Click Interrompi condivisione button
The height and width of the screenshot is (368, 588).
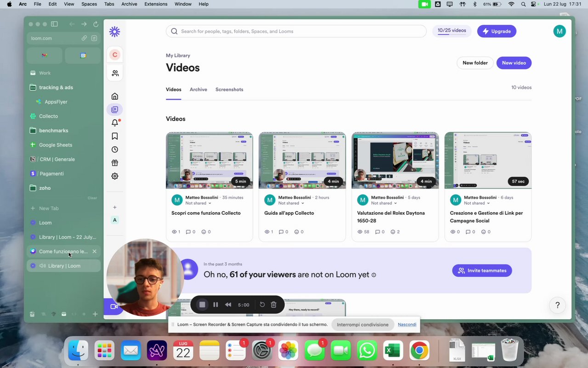point(362,325)
